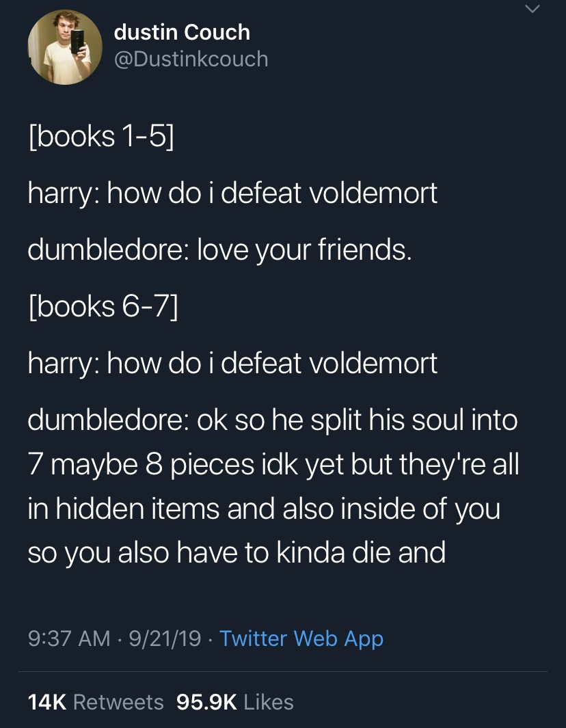Open dustin Couch's profile picture
The width and height of the screenshot is (566, 728).
point(65,47)
